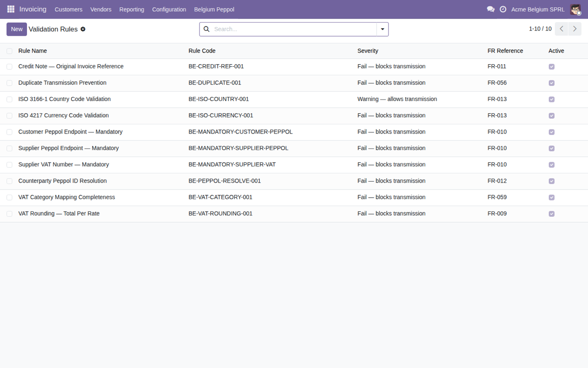Open the Customers menu
588x368 pixels.
coord(69,9)
